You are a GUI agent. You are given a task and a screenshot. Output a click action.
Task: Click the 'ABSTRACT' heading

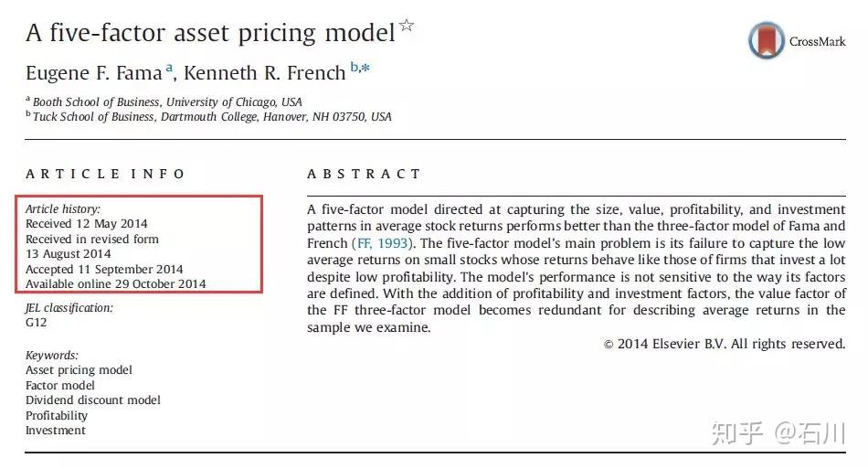tap(364, 174)
